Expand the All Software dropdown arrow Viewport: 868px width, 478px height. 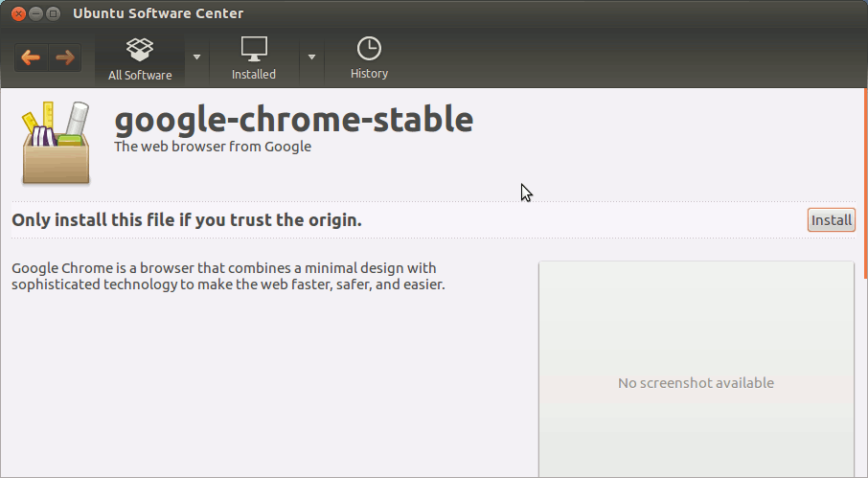click(197, 57)
